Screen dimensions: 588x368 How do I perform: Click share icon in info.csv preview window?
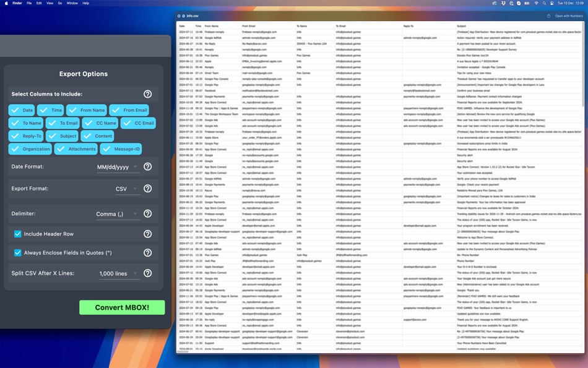[548, 15]
